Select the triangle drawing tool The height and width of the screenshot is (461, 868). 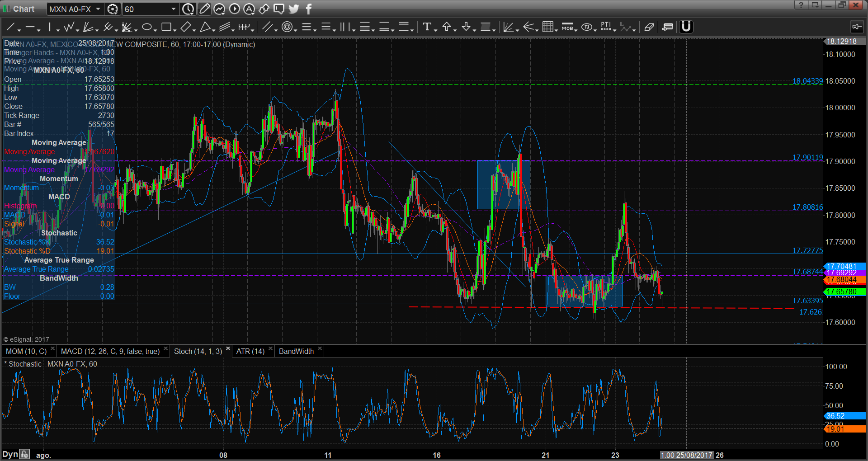tap(205, 27)
